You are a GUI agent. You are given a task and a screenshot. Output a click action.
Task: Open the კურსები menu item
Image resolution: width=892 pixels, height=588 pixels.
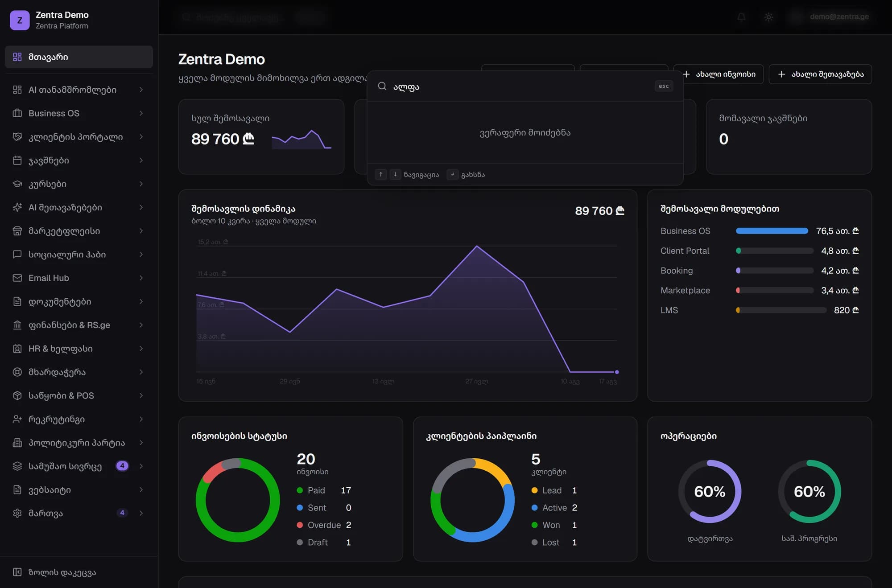point(79,184)
